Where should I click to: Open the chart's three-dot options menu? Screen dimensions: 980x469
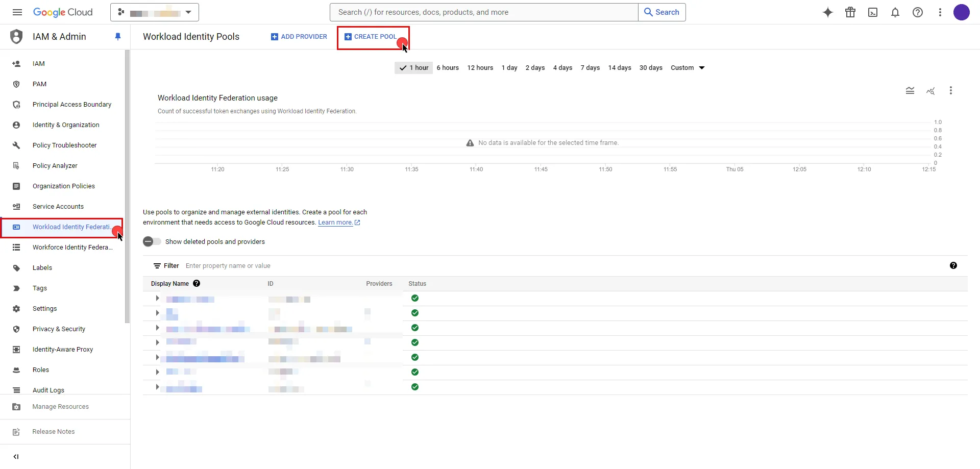tap(951, 90)
